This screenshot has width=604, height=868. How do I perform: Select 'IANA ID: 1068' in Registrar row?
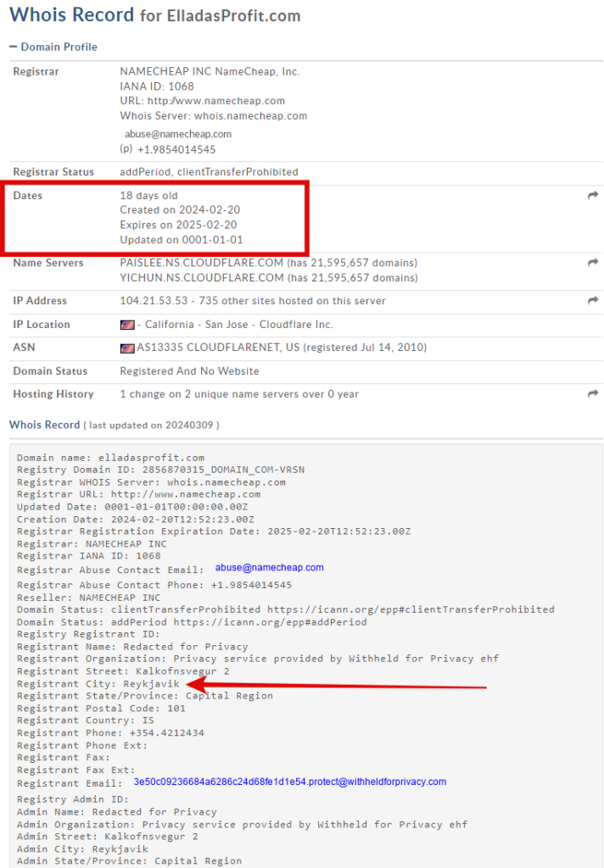(157, 86)
